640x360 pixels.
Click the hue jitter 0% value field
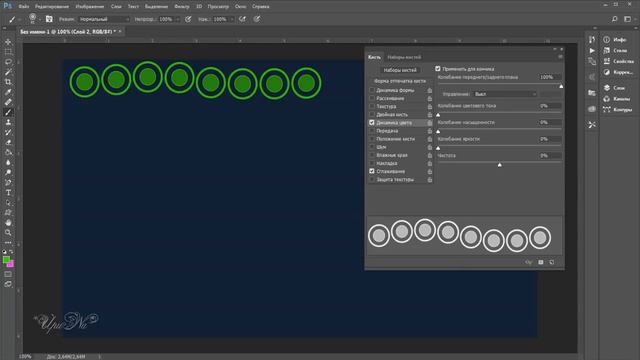coord(549,106)
